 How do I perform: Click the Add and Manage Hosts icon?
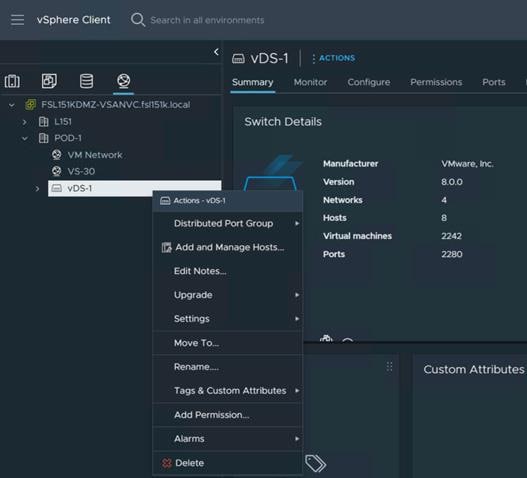166,247
